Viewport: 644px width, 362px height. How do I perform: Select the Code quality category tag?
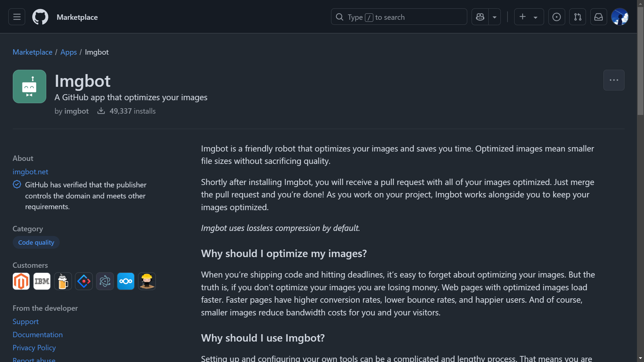[36, 242]
